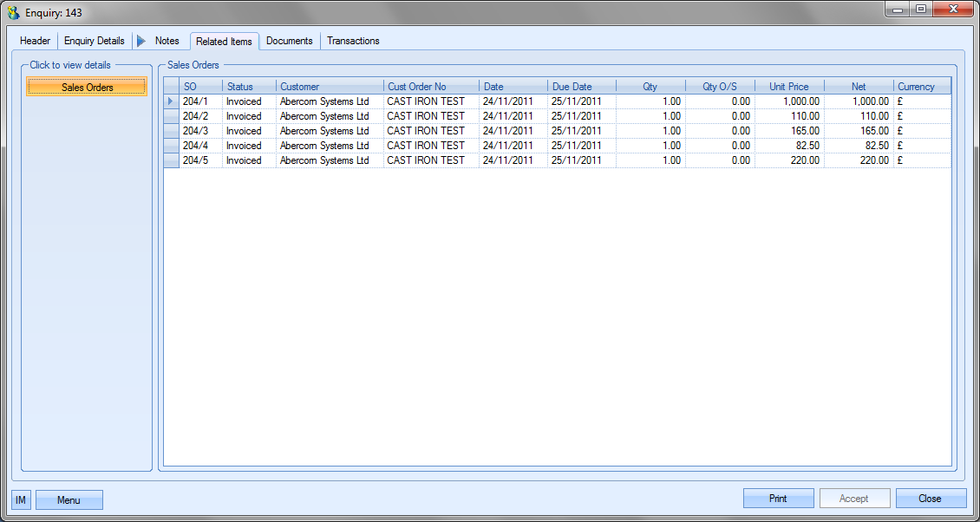Minimize the Enquiry window
This screenshot has width=980, height=522.
pos(898,9)
